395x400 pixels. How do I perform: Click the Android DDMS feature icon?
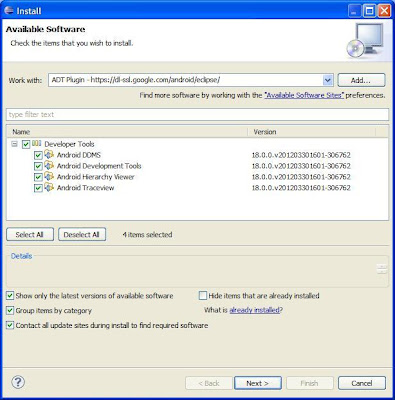[49, 154]
